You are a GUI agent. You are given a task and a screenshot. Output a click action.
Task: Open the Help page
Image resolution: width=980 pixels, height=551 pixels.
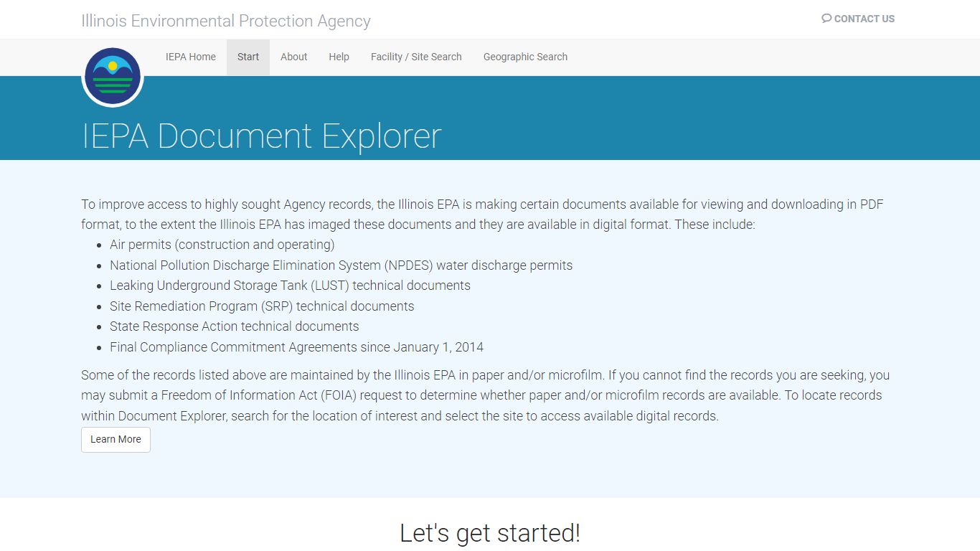(339, 57)
